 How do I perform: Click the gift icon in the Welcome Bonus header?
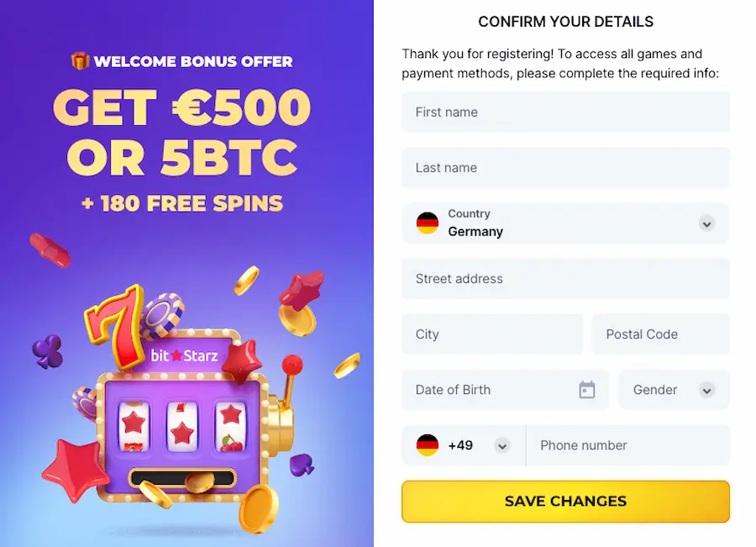click(x=80, y=60)
